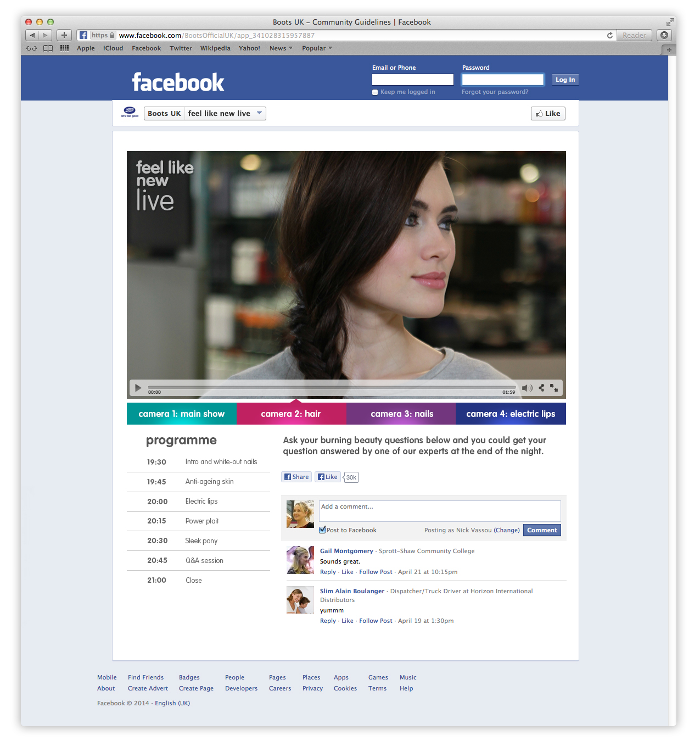Click the Reader button in the address bar

click(x=634, y=35)
